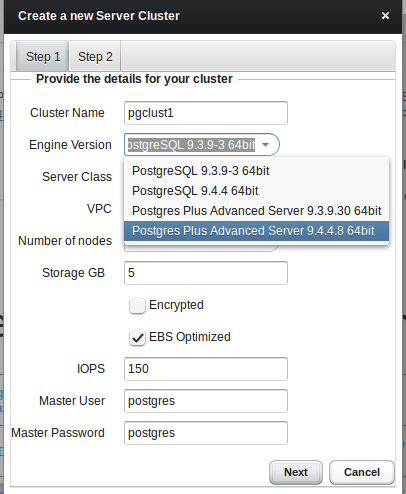406x494 pixels.
Task: Focus the Master Password field
Action: [x=206, y=433]
